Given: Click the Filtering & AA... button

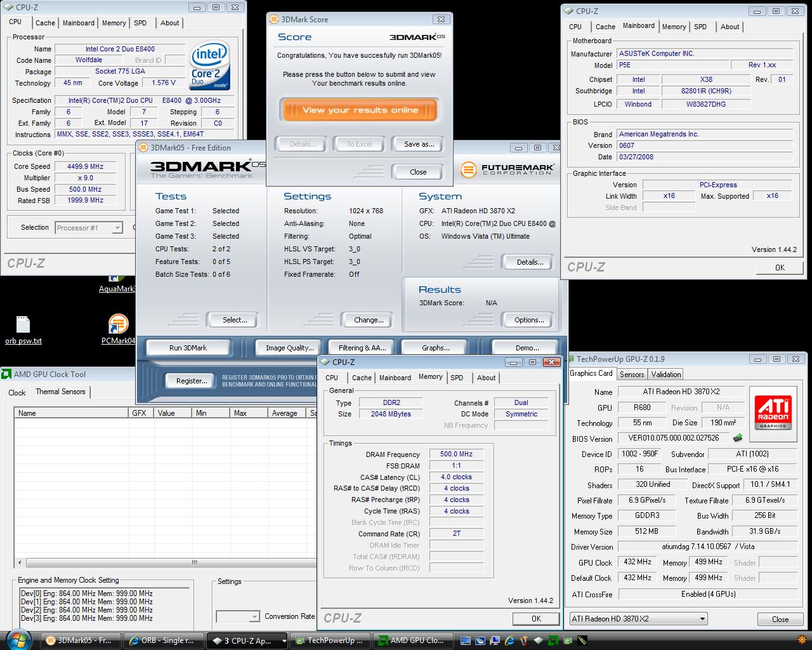Looking at the screenshot, I should click(x=362, y=348).
